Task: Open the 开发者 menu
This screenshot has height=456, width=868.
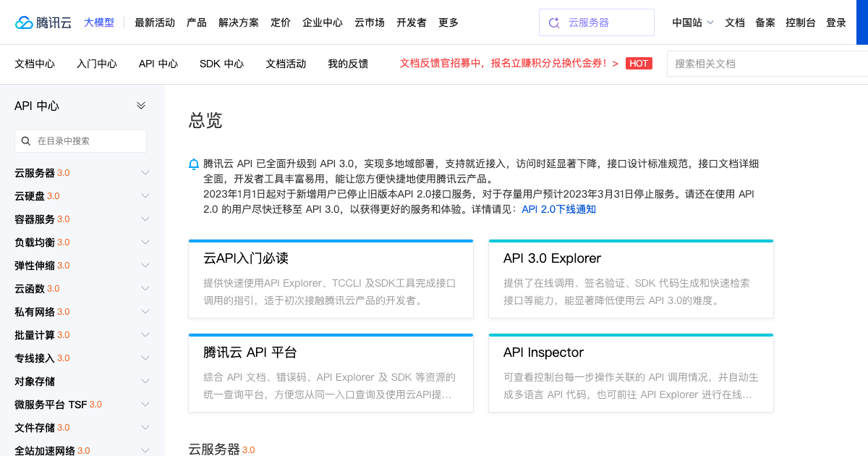Action: [412, 22]
